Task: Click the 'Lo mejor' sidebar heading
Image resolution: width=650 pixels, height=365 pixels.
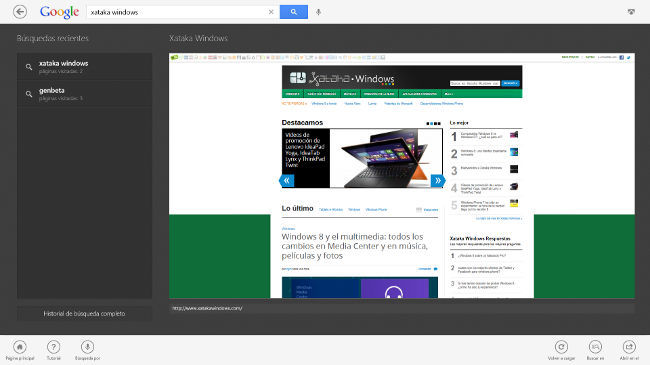Action: 459,123
